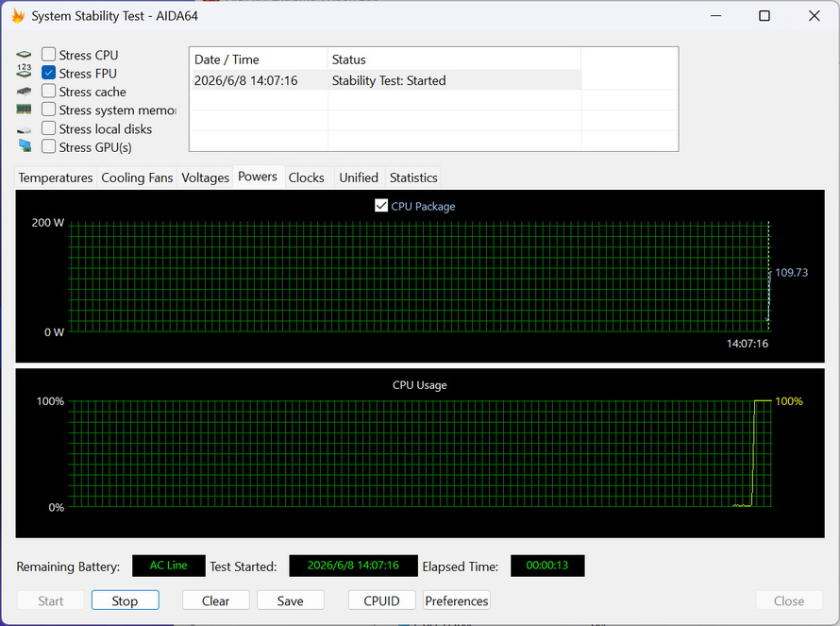Toggle the CPU Package graph checkbox

pyautogui.click(x=381, y=205)
